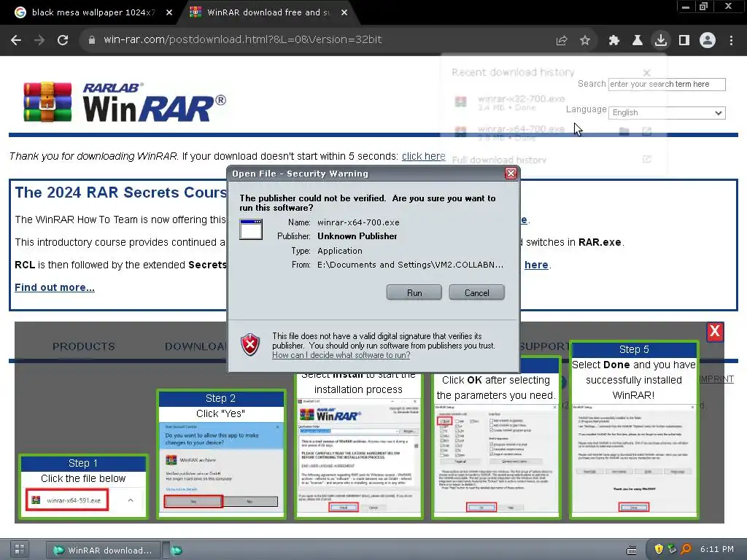Open the Language dropdown set to English
The height and width of the screenshot is (560, 747).
click(x=667, y=113)
